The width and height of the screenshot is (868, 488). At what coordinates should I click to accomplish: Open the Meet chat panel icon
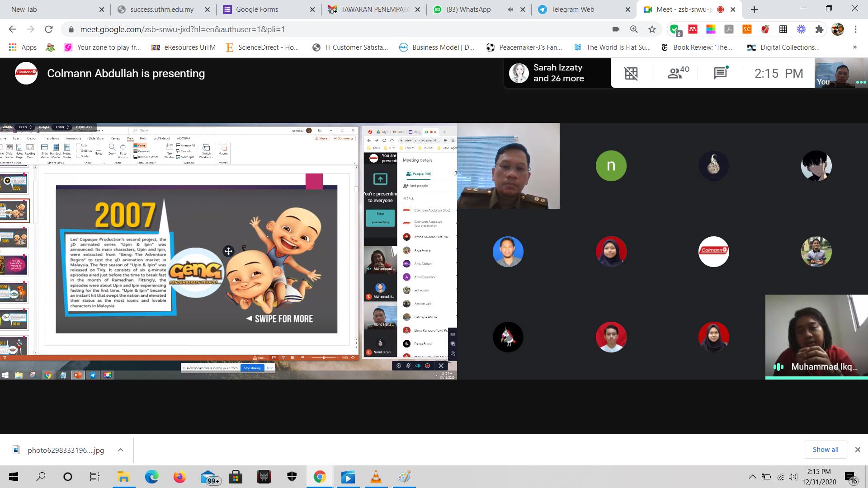coord(721,73)
